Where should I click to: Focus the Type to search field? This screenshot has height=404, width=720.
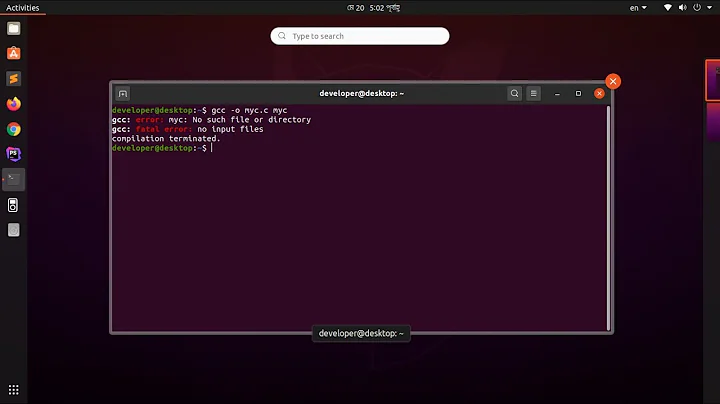pyautogui.click(x=360, y=36)
